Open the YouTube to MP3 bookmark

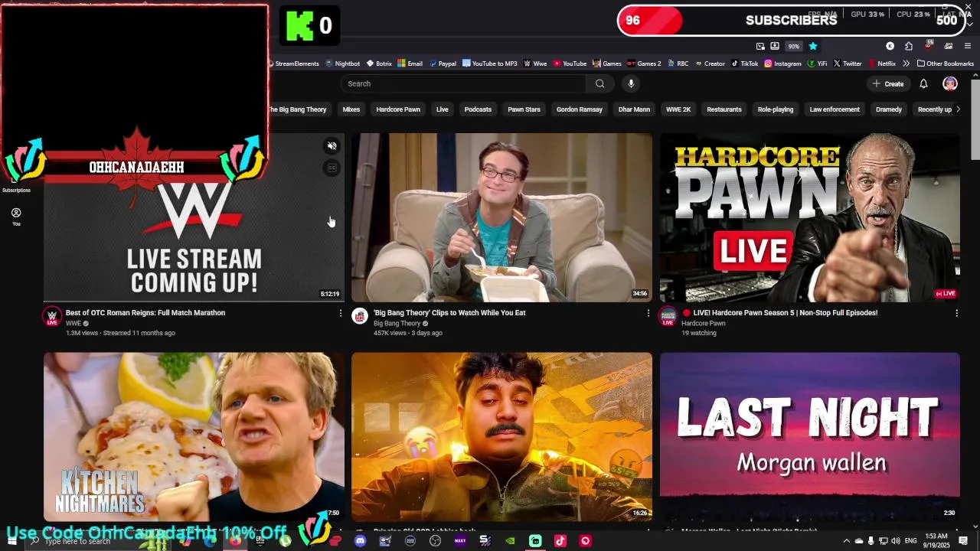[490, 64]
